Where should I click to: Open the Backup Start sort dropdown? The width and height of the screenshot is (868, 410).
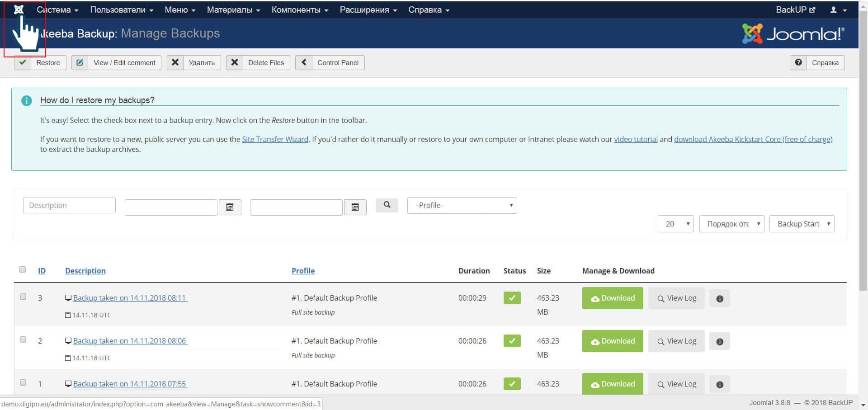802,224
